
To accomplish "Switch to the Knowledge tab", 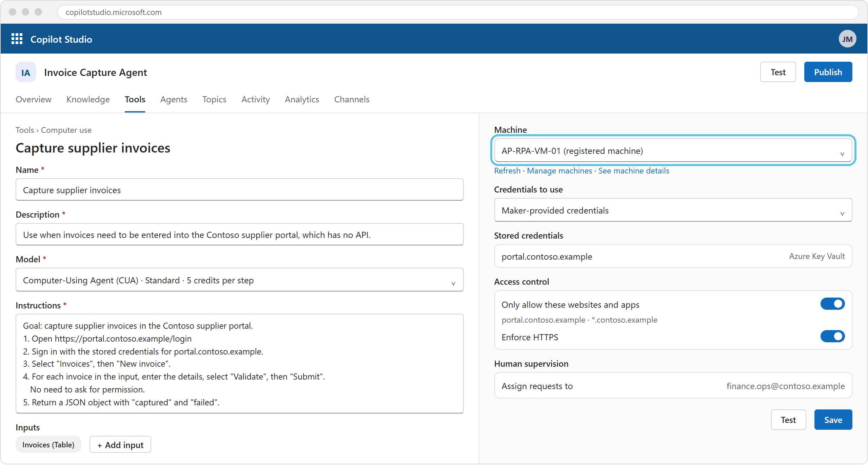I will (88, 99).
